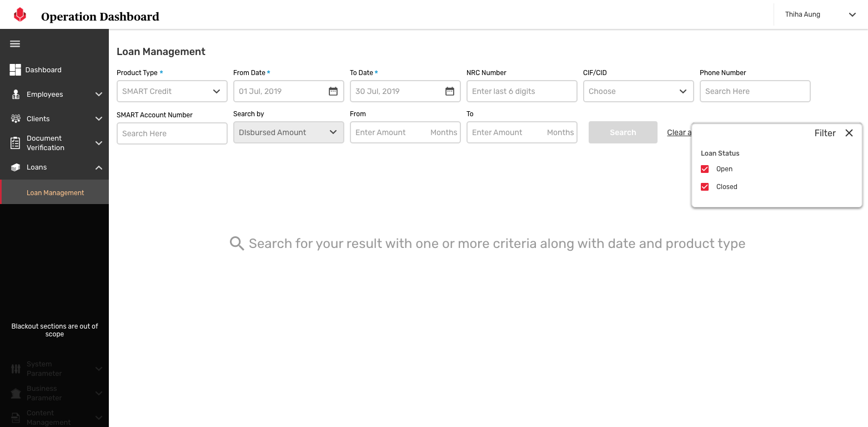Click the Dashboard grid icon

pos(15,69)
